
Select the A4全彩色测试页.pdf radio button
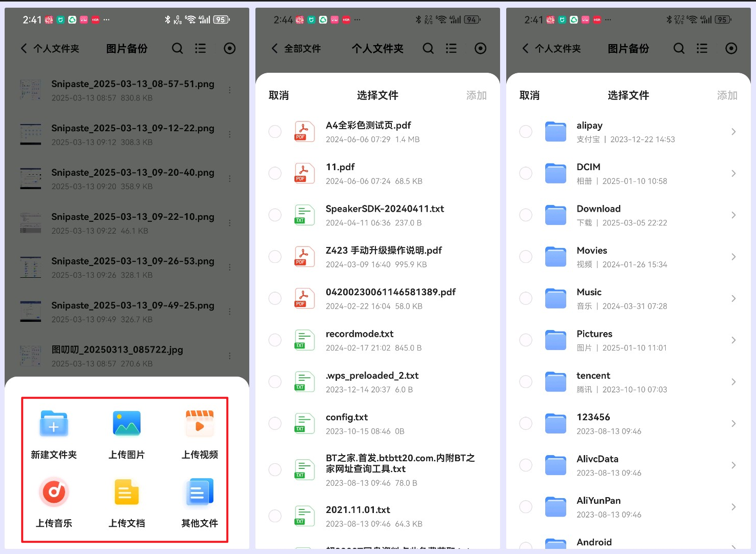[275, 132]
